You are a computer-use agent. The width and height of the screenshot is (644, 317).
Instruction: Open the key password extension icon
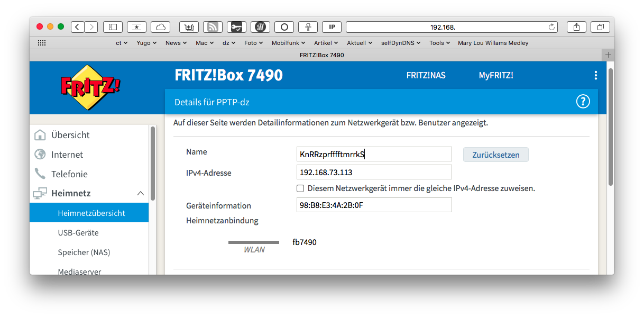click(x=236, y=26)
